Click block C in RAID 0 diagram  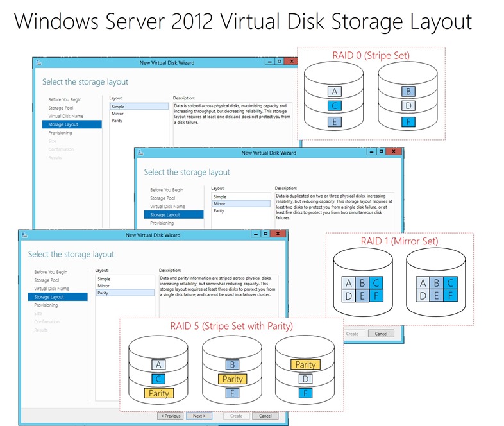[x=334, y=106]
